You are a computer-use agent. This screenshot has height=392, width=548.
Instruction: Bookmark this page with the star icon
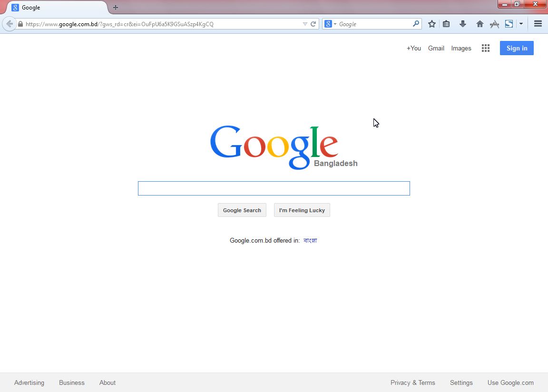(x=431, y=24)
